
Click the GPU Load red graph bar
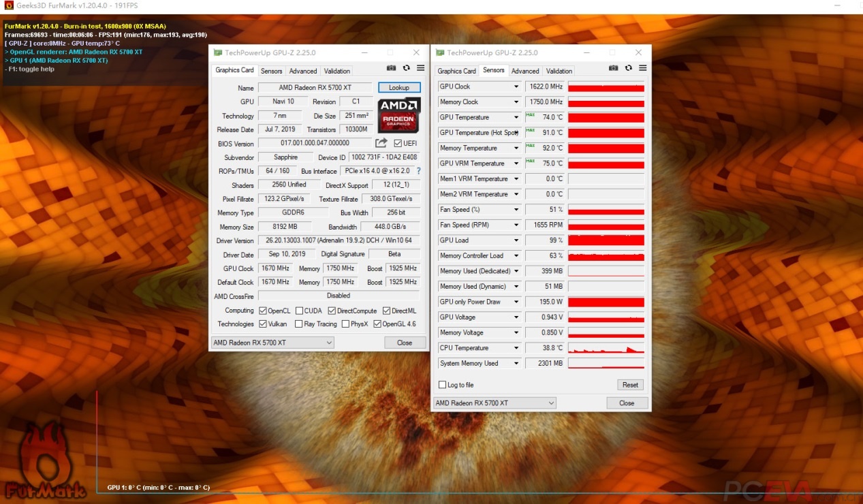pyautogui.click(x=606, y=240)
